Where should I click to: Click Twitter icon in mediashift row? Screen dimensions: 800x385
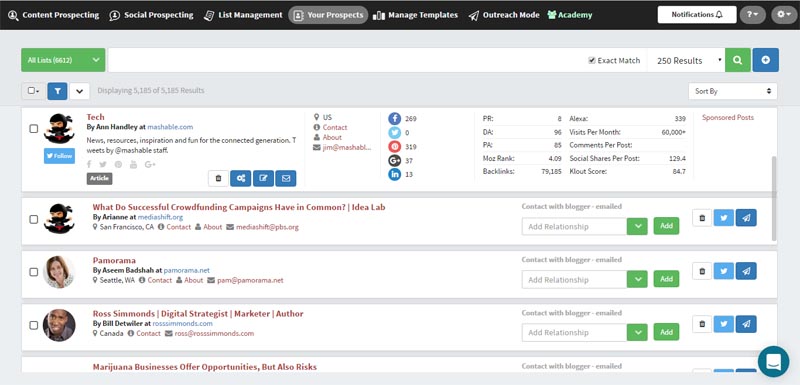723,218
